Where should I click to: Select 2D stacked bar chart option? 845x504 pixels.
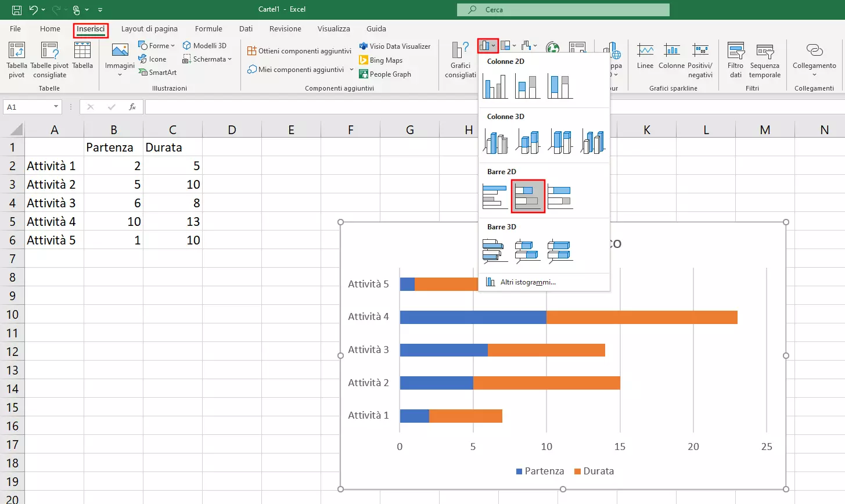(528, 196)
